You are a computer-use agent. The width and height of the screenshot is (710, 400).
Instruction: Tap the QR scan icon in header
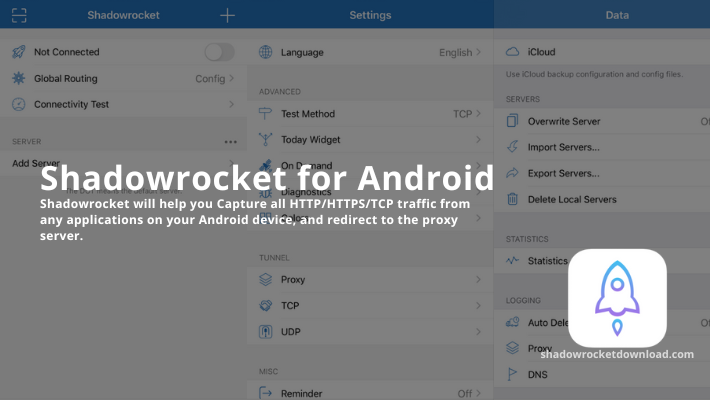19,15
